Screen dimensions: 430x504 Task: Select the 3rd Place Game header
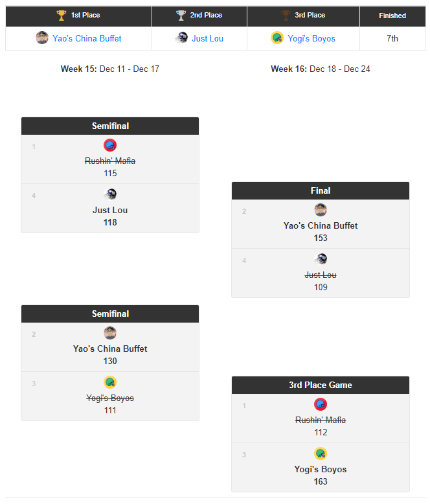321,385
